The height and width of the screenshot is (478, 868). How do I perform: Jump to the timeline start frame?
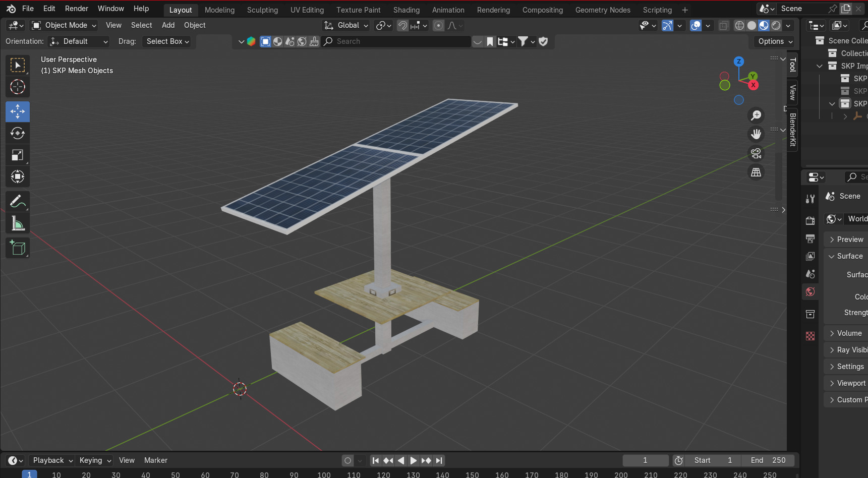(x=375, y=460)
